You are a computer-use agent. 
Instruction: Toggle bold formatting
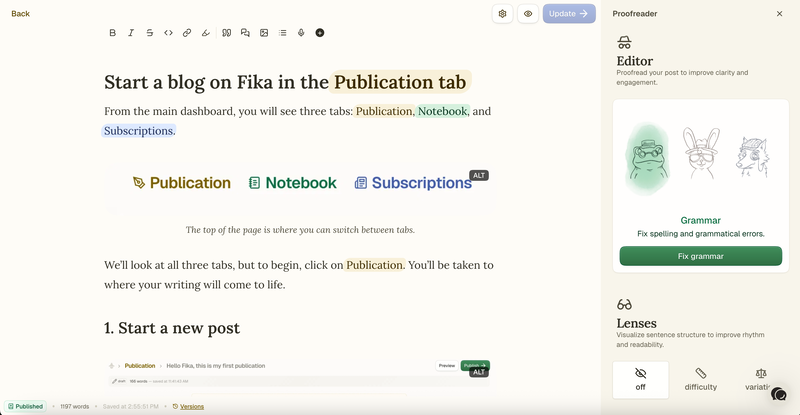(112, 33)
